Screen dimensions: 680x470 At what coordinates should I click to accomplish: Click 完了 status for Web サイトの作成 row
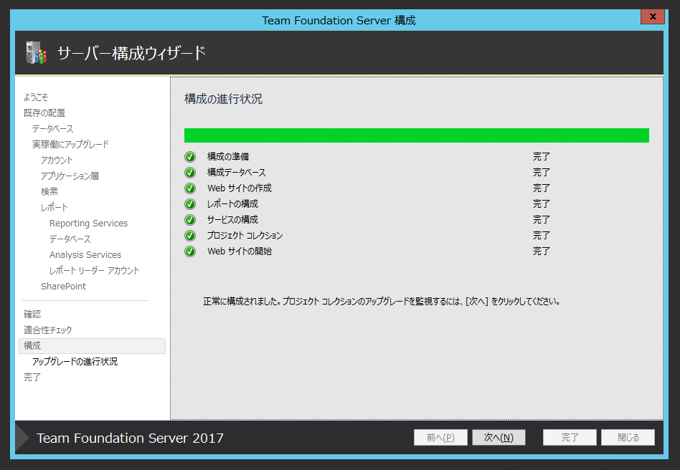pos(541,188)
